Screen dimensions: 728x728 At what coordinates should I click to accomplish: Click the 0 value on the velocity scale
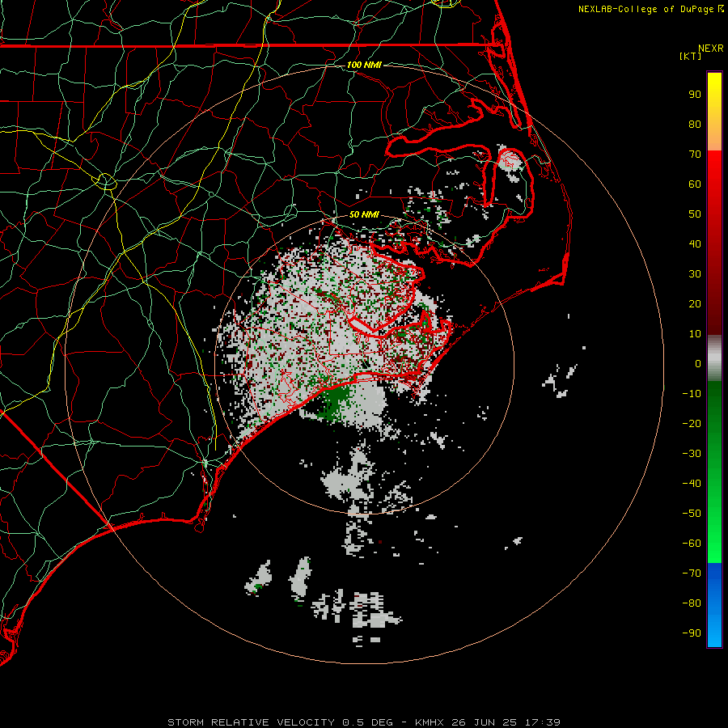[x=698, y=364]
